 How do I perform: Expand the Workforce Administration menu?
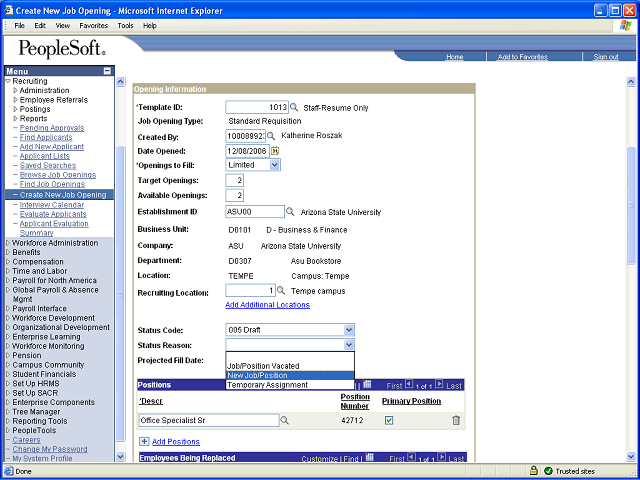[8, 243]
